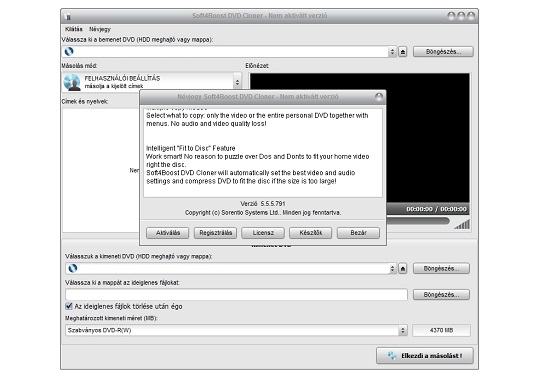Click the input DVD disc icon
This screenshot has height=381, width=550.
[x=69, y=52]
